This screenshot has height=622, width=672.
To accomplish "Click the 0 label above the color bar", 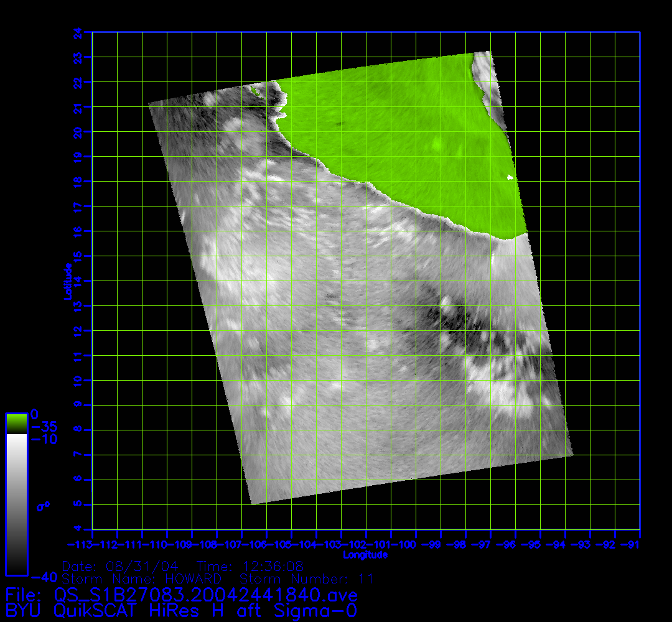I will tap(35, 414).
